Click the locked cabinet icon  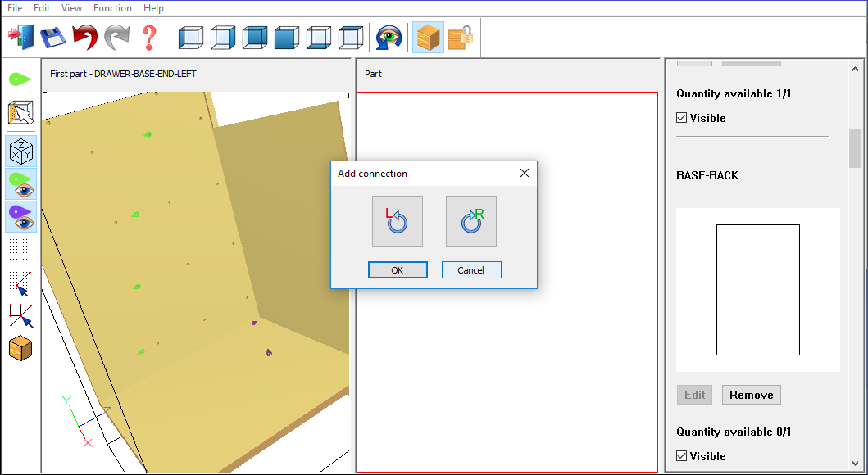click(x=460, y=38)
